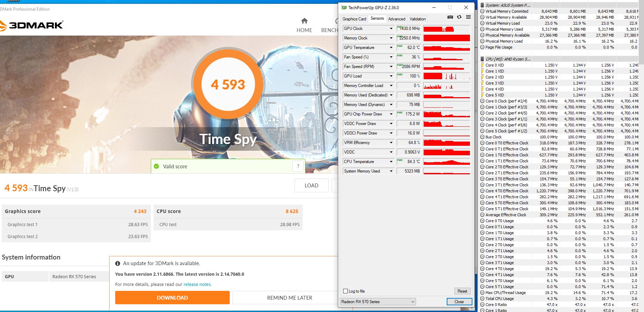Viewport: 644px width, 312px height.
Task: Click the HOME house icon in 3DMark
Action: 304,21
